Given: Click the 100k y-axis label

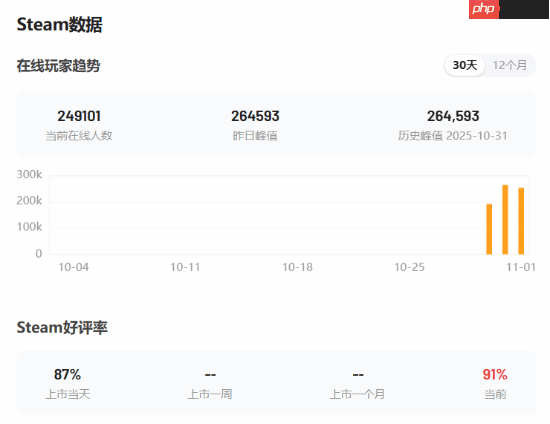Looking at the screenshot, I should pos(29,227).
